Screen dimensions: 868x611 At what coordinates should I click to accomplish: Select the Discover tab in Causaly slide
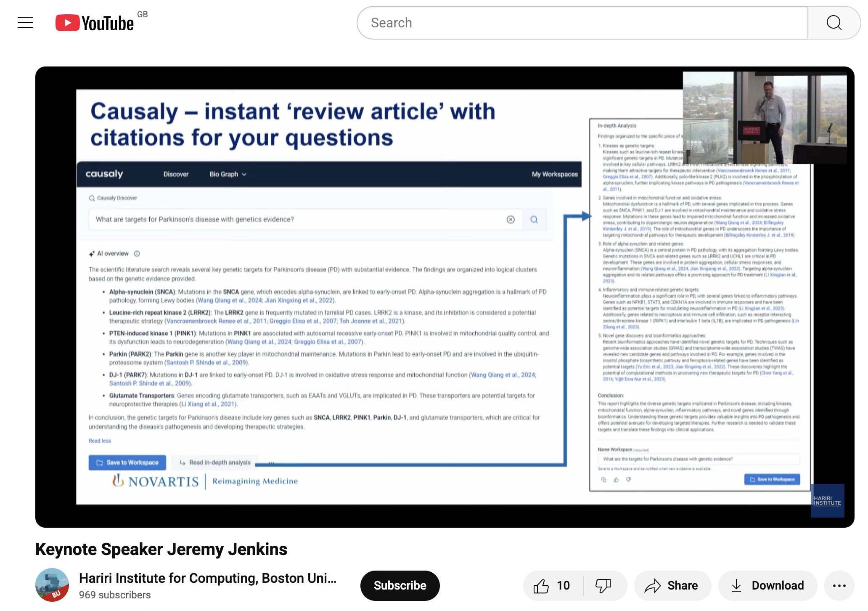(176, 174)
